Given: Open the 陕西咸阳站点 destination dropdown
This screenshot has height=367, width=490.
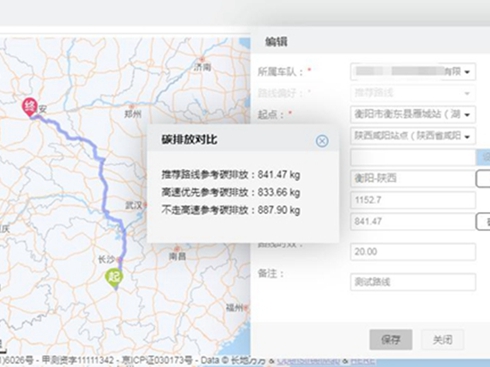Looking at the screenshot, I should tap(467, 136).
